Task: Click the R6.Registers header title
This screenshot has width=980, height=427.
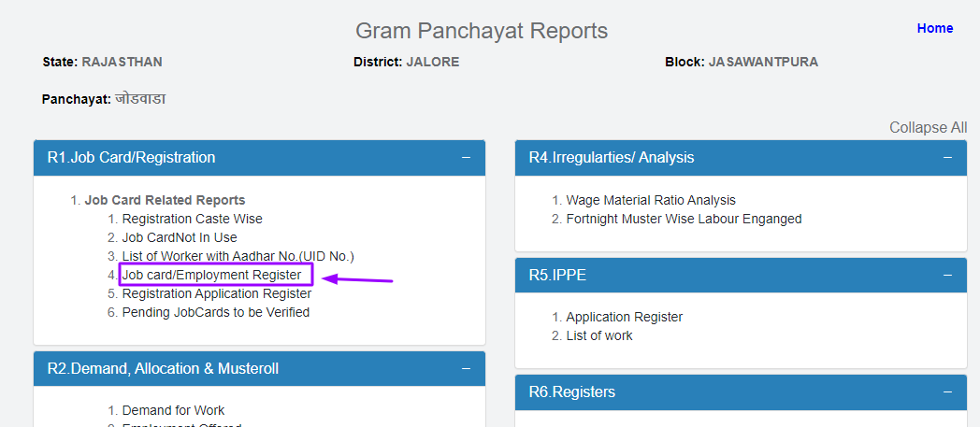Action: pos(572,392)
